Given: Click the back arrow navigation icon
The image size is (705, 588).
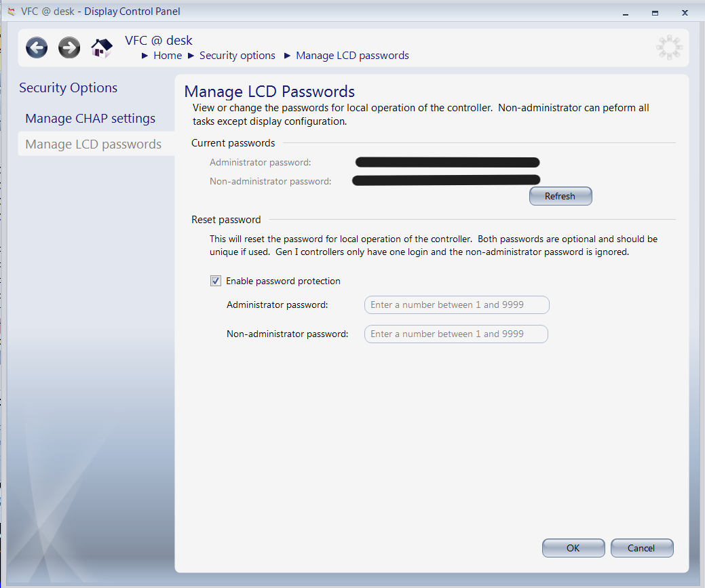Looking at the screenshot, I should coord(37,47).
